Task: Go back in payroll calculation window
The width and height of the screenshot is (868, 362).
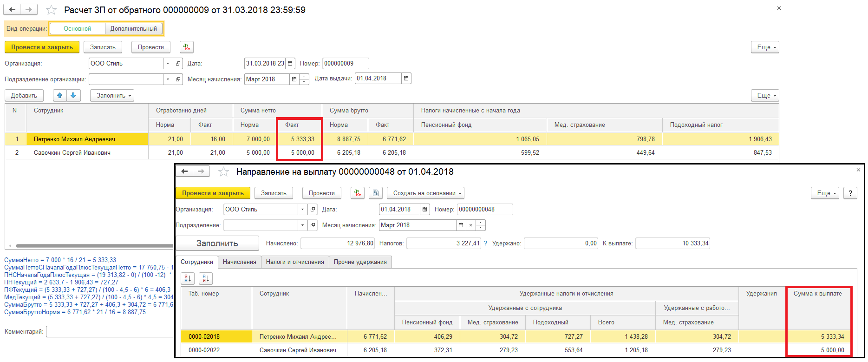Action: click(12, 9)
